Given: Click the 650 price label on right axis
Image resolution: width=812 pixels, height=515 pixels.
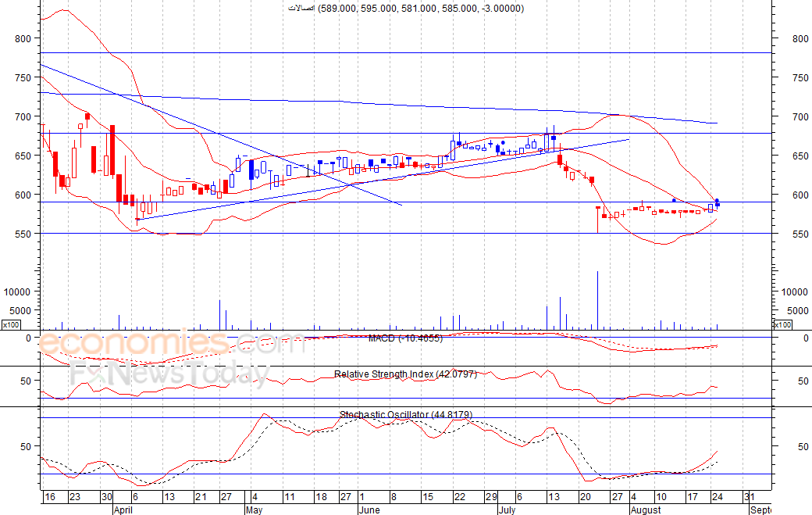Looking at the screenshot, I should (x=800, y=156).
